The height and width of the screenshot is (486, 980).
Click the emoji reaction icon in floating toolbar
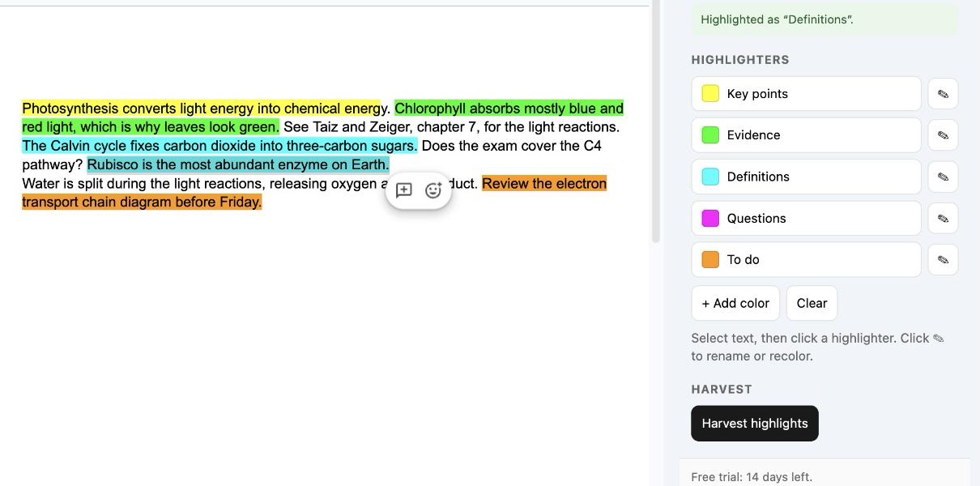(x=433, y=190)
